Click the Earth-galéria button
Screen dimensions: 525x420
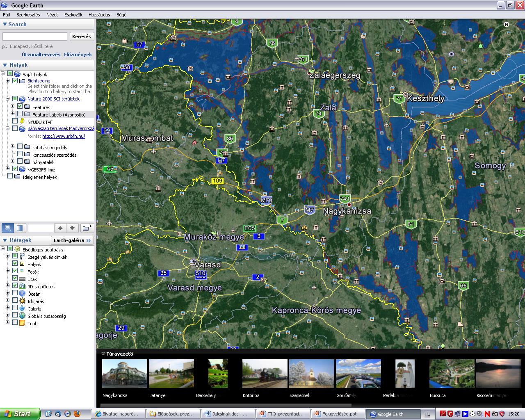(x=72, y=240)
